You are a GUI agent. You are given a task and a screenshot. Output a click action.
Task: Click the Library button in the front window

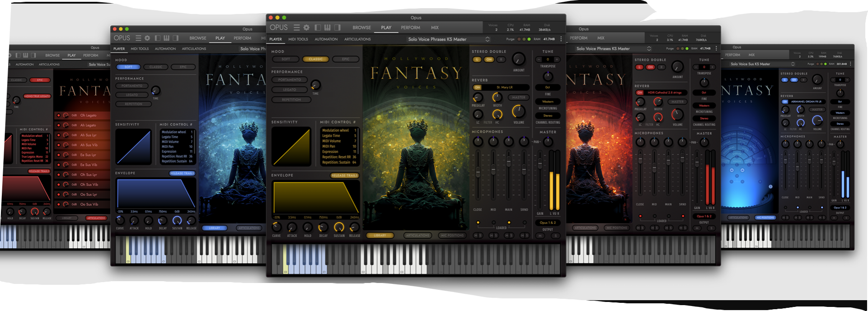point(380,236)
